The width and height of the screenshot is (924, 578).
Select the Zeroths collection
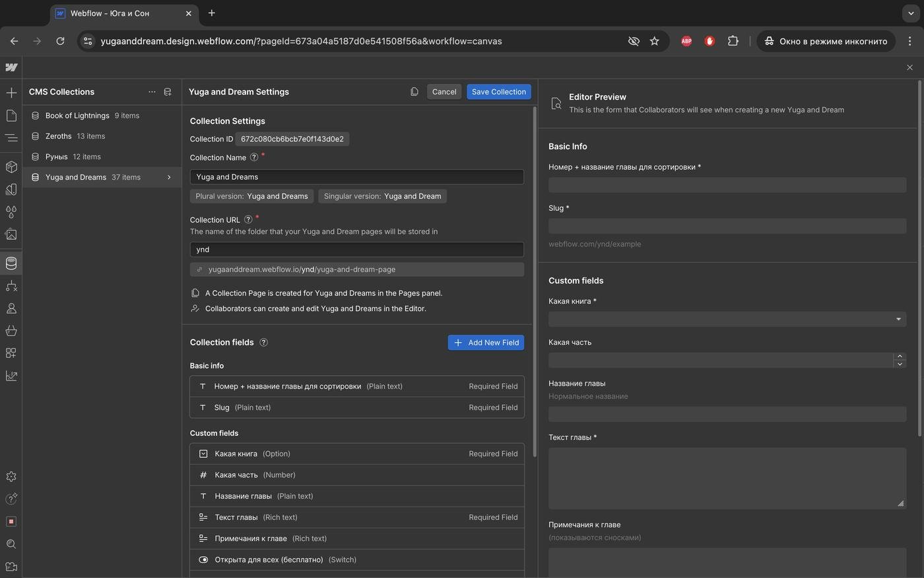tap(59, 136)
